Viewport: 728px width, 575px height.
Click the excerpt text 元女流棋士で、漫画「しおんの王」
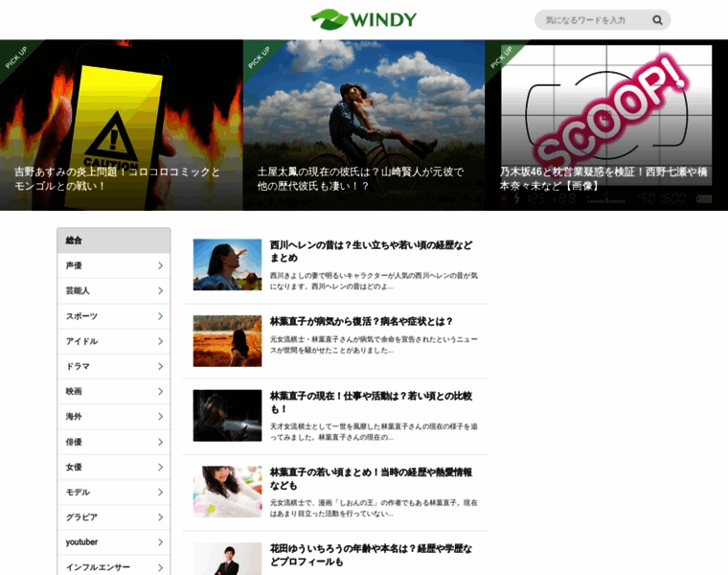tap(374, 508)
